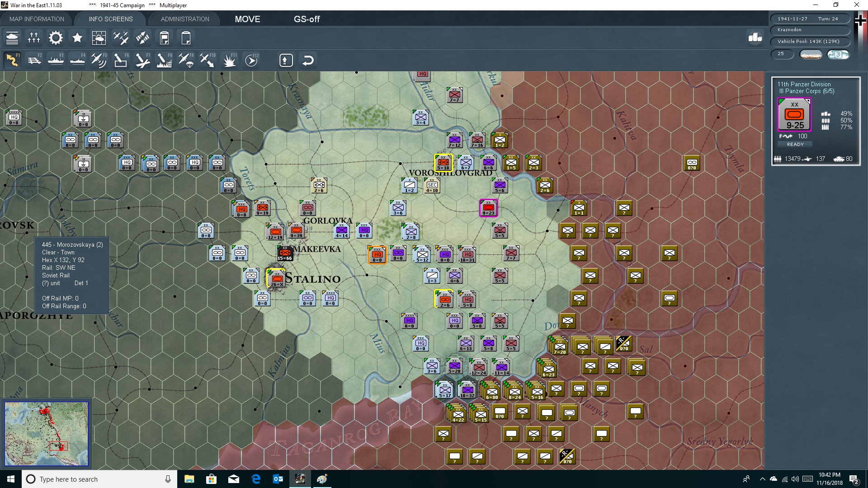Click the bar chart statistics icon

(x=755, y=38)
